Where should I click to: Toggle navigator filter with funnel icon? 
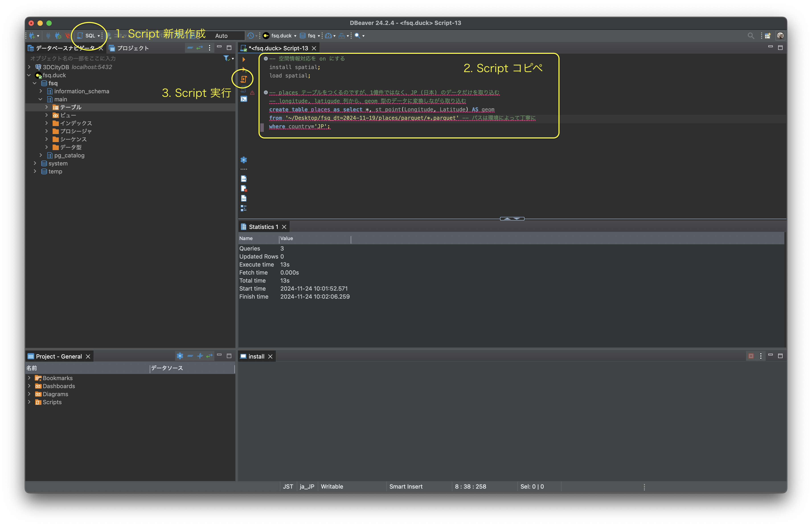[226, 58]
